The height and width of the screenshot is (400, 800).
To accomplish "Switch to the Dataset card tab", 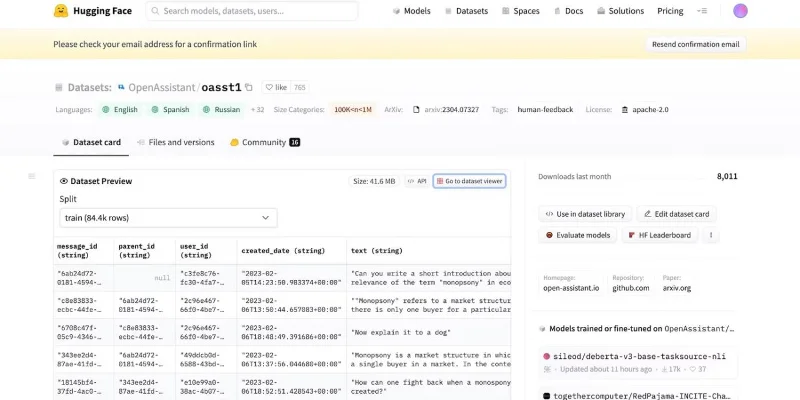I will [x=91, y=142].
